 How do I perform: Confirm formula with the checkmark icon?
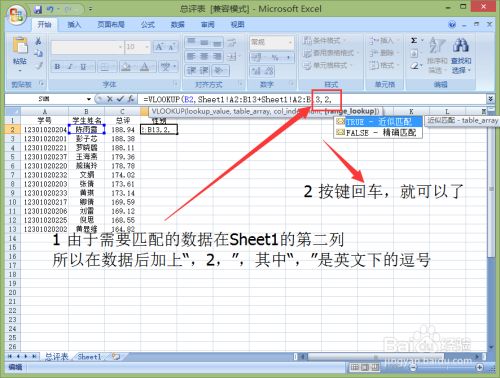(120, 99)
